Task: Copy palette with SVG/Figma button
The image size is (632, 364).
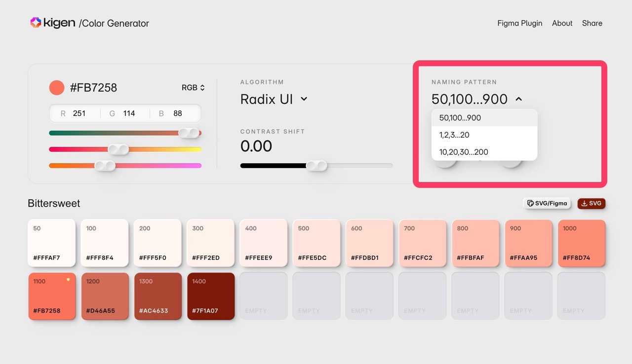Action: (x=547, y=203)
